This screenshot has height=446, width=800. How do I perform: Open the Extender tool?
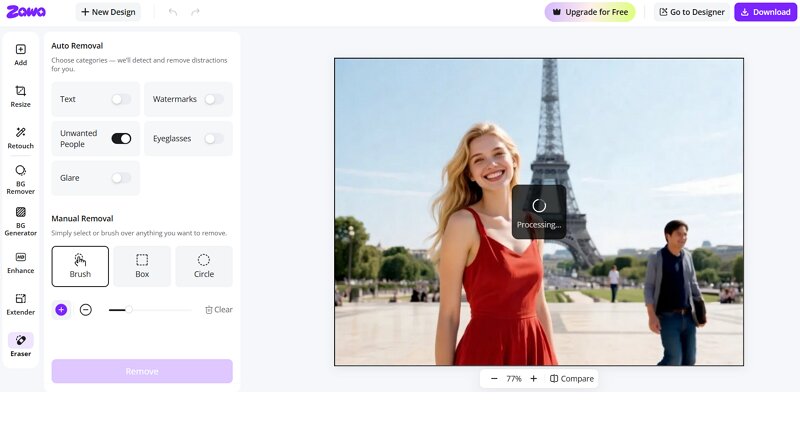pos(20,303)
